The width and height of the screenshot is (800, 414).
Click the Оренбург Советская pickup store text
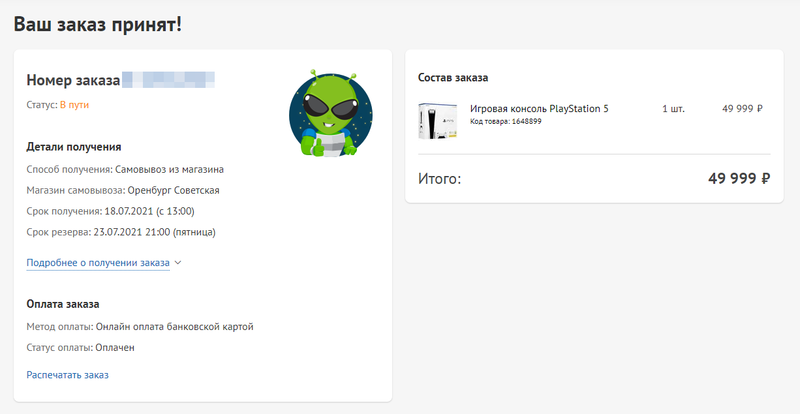coord(174,190)
